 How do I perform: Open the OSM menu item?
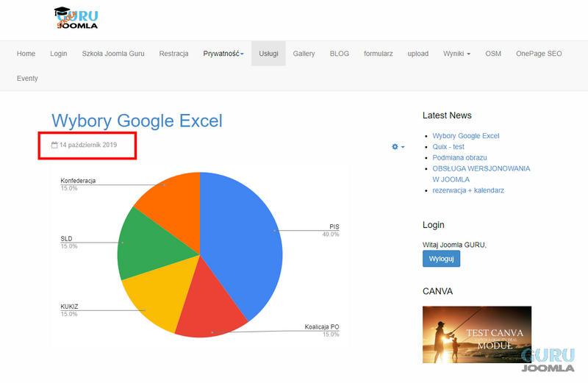click(x=493, y=54)
